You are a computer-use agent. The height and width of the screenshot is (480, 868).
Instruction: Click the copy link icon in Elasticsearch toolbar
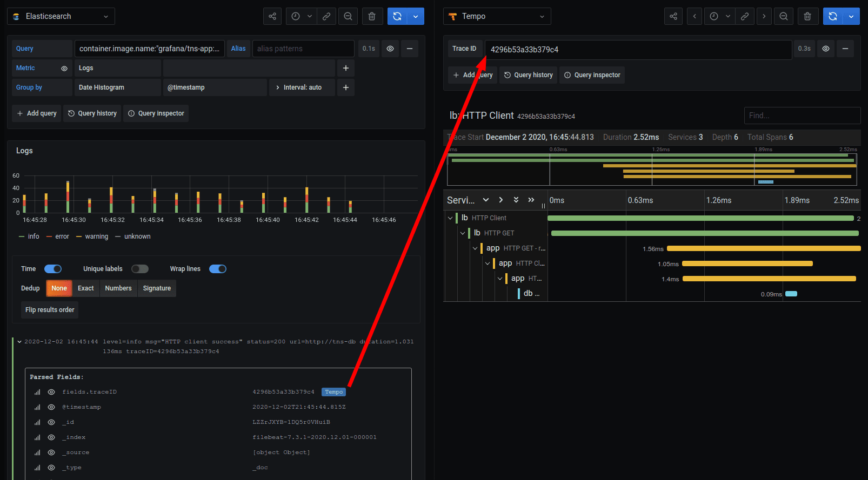tap(326, 16)
